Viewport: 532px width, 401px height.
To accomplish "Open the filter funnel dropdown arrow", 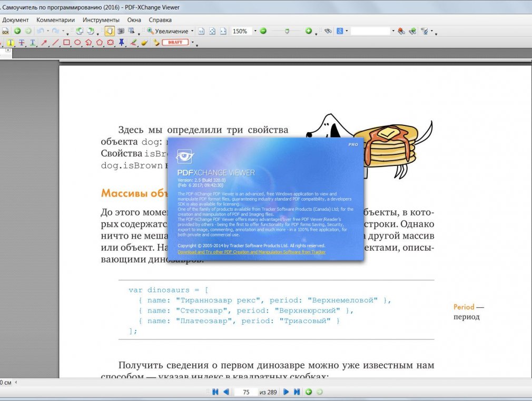I will [x=432, y=31].
